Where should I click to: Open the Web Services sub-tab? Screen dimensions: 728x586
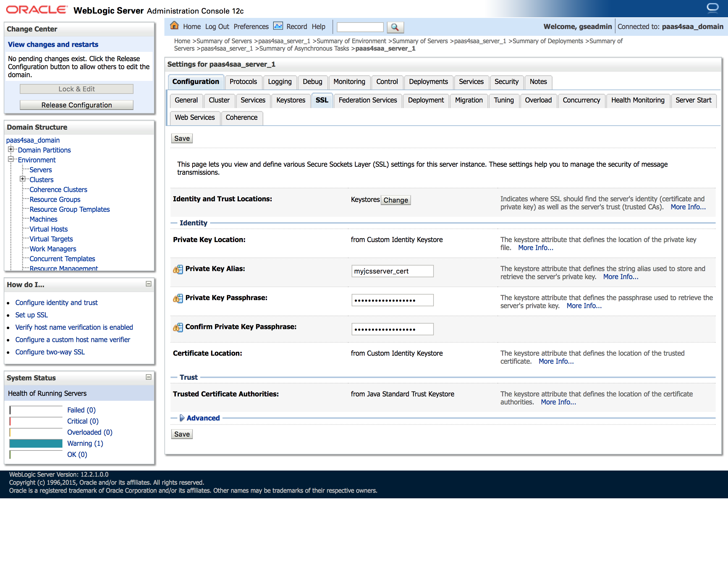(195, 117)
